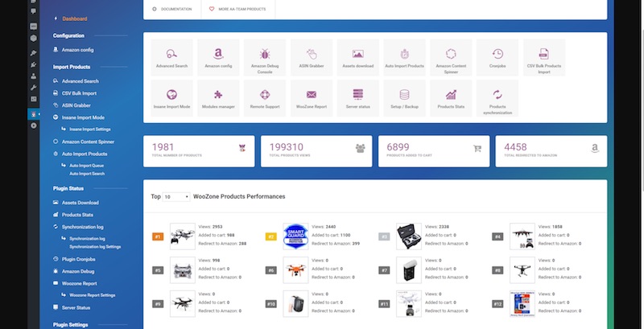The height and width of the screenshot is (329, 644).
Task: Open the Insane Import Mode tile
Action: 171,98
